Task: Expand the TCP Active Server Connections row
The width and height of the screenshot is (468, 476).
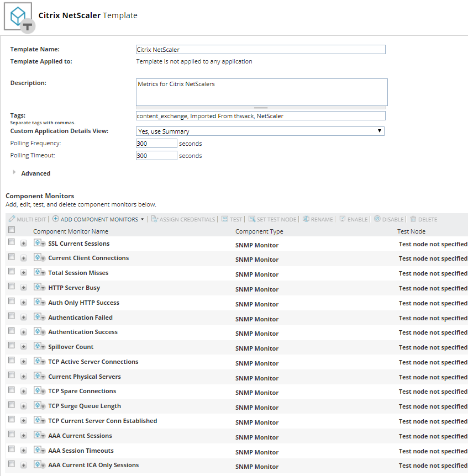Action: pyautogui.click(x=24, y=362)
